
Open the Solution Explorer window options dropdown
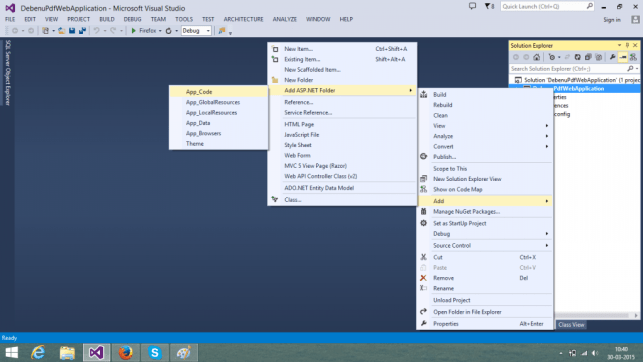pos(620,45)
